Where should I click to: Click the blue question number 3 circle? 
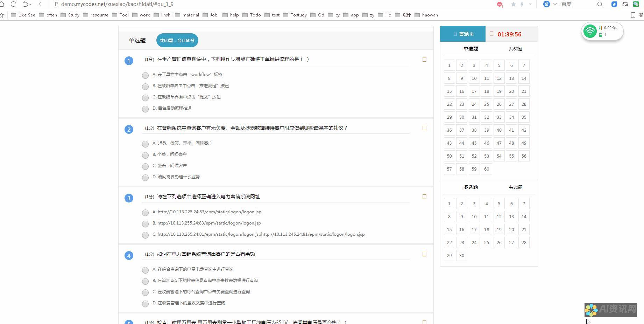(129, 198)
